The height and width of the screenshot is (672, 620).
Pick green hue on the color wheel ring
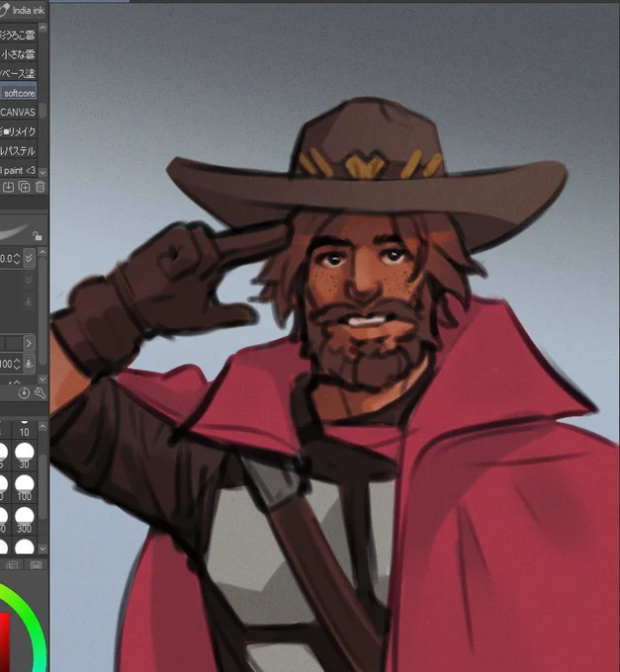[x=33, y=621]
